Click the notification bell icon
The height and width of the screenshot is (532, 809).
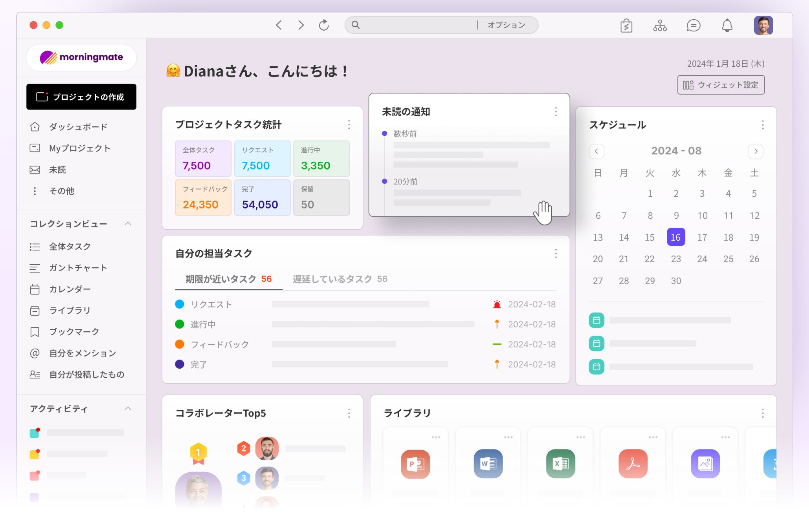tap(727, 25)
